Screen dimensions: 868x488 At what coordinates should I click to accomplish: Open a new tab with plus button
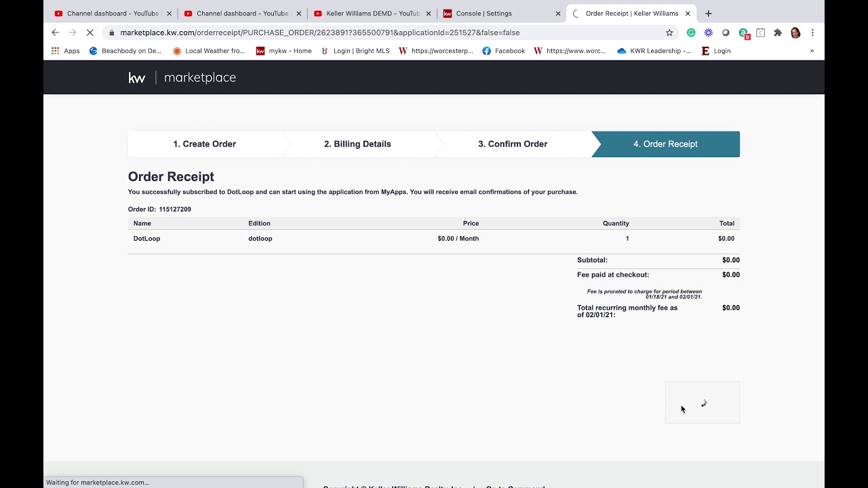coord(708,14)
